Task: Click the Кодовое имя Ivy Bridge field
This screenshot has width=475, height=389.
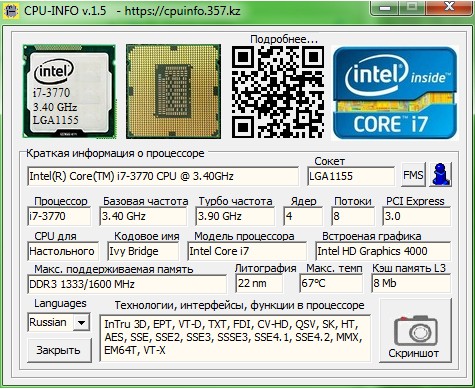Action: pos(143,251)
